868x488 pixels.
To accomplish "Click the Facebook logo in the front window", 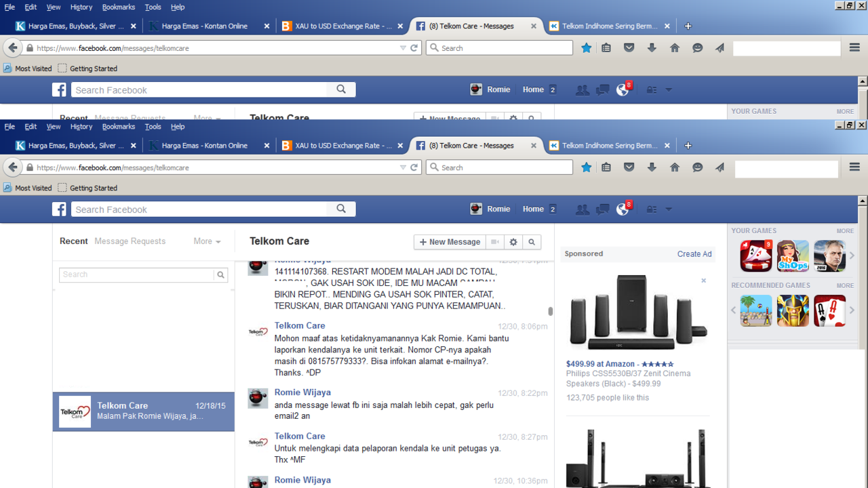I will point(60,209).
